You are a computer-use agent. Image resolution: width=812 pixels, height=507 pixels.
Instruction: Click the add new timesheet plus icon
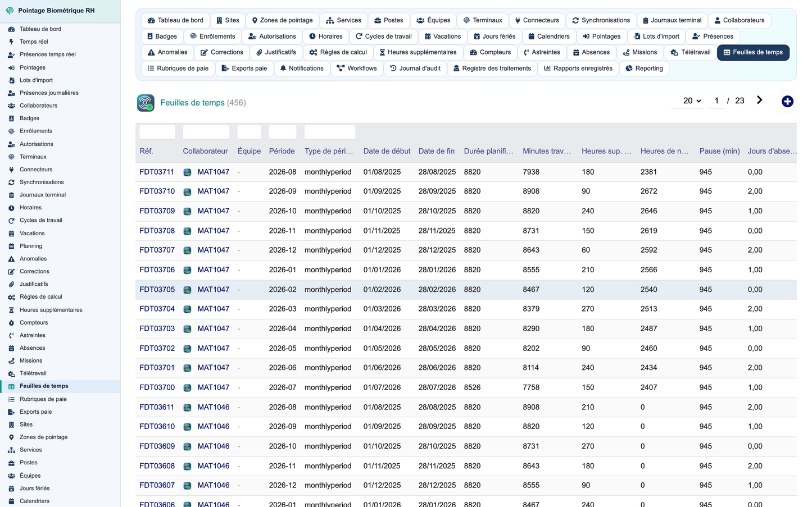tap(787, 101)
